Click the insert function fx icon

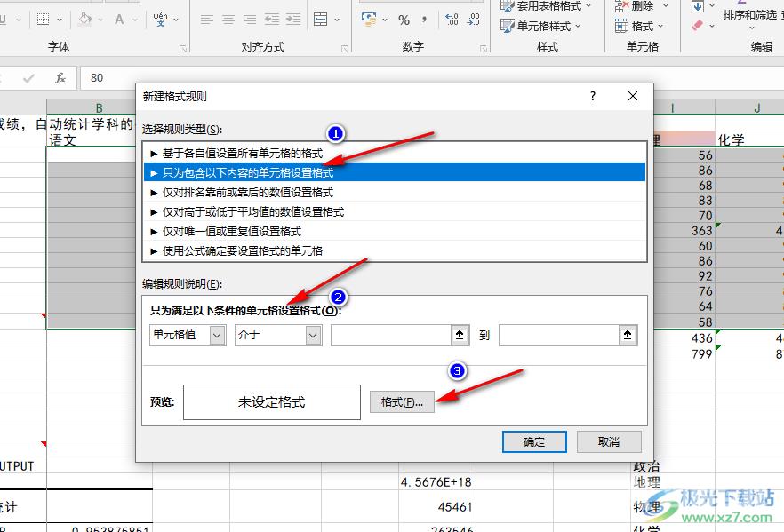point(60,78)
